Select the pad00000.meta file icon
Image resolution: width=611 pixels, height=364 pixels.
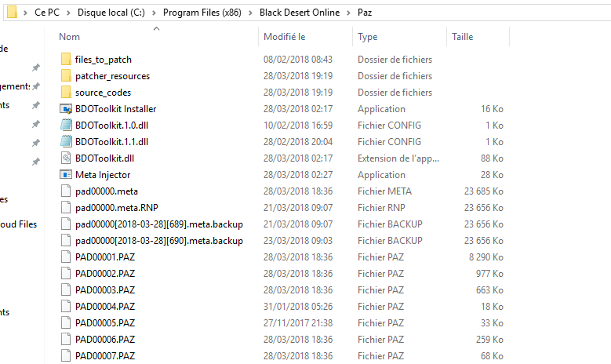click(66, 191)
